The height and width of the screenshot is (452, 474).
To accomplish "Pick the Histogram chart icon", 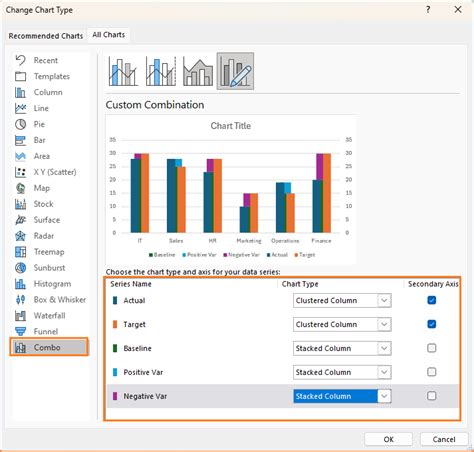I will pos(20,284).
